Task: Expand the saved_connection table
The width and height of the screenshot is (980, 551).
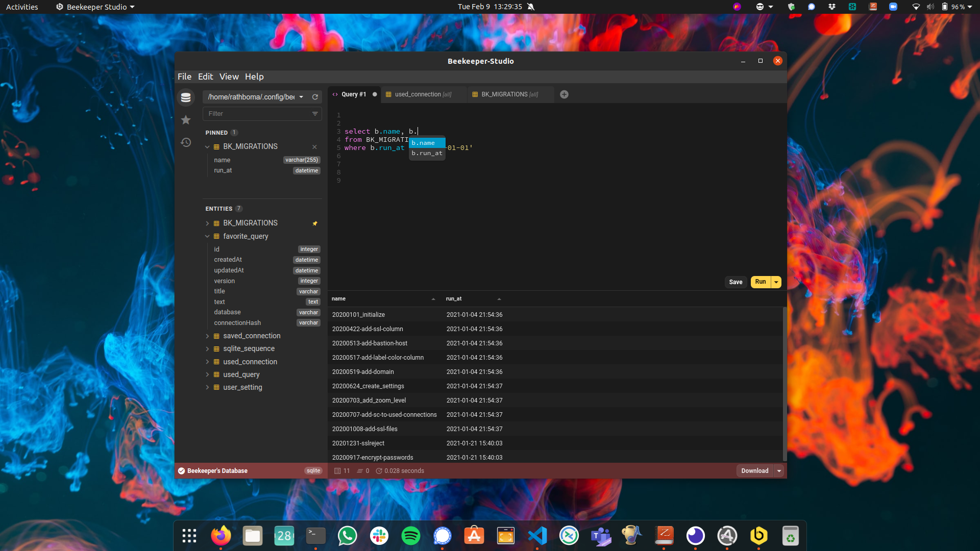Action: pos(207,336)
